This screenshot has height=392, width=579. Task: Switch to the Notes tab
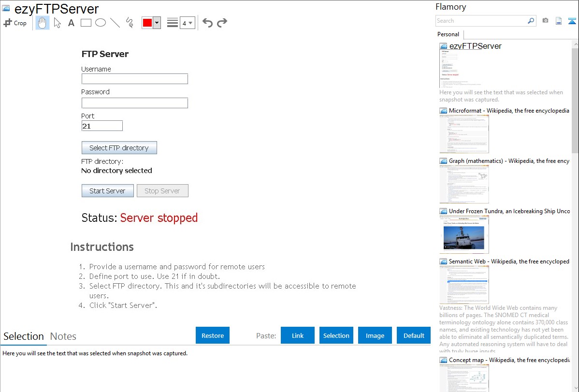tap(63, 336)
